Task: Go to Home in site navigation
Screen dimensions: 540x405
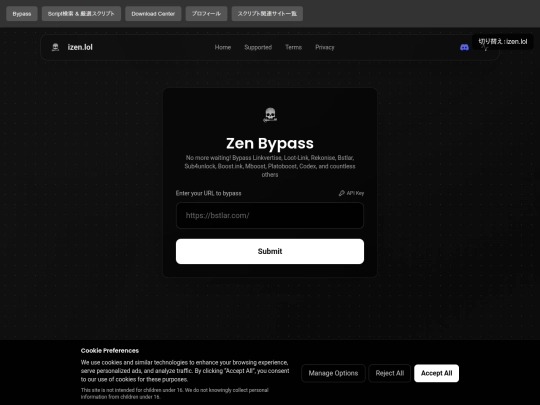Action: tap(223, 47)
